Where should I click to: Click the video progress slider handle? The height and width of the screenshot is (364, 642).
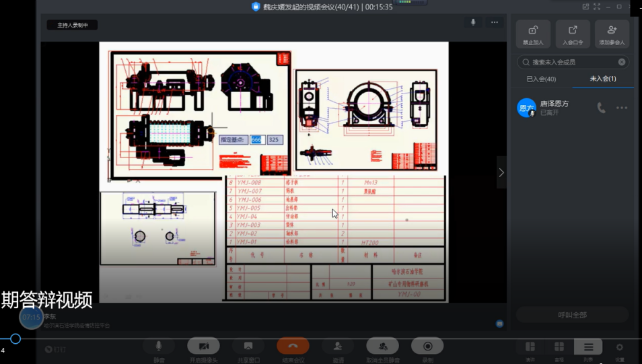(15, 339)
